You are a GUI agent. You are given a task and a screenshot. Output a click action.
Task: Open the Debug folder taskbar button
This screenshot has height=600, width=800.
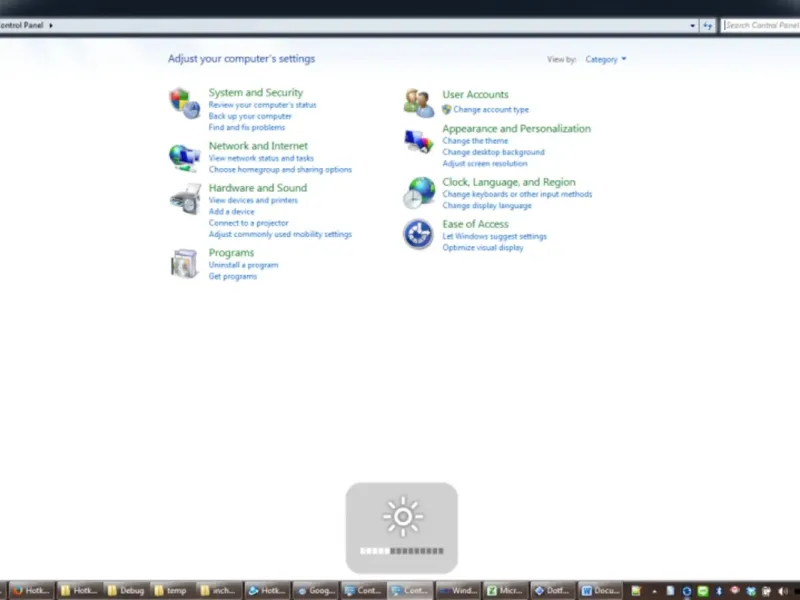click(126, 590)
